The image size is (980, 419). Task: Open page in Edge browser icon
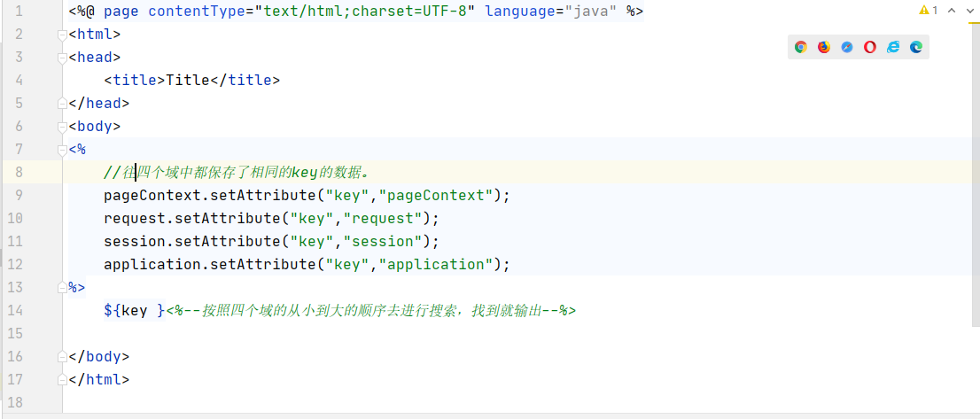point(916,47)
